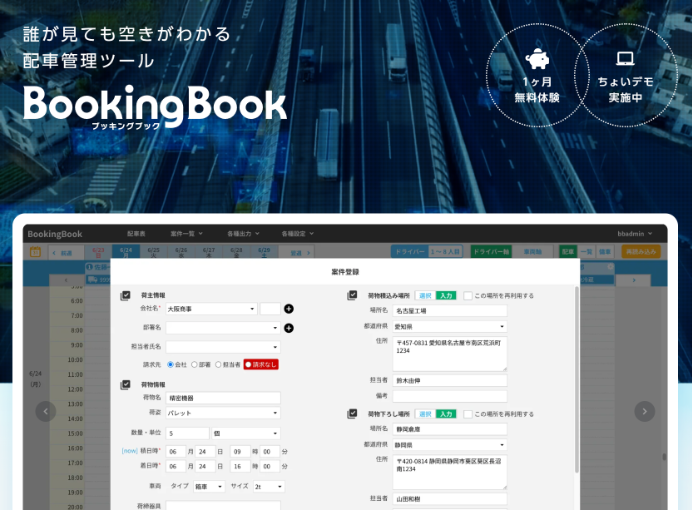Viewport: 692px width, 510px height.
Task: Select the red 請求なし radio option
Action: [261, 364]
